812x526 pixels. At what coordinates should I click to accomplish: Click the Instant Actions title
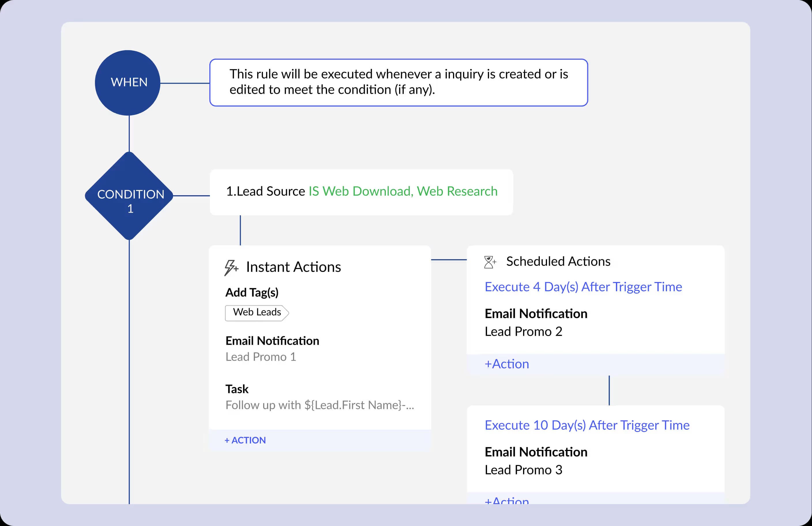[x=294, y=267]
